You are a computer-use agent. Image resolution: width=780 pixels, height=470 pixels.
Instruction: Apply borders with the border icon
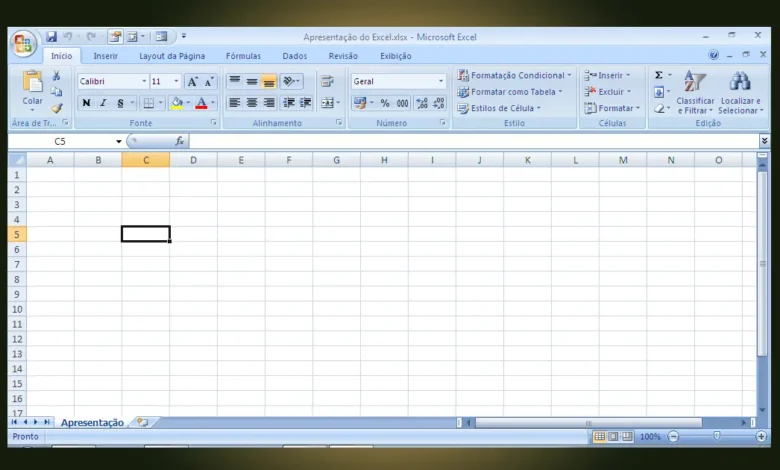coord(148,103)
